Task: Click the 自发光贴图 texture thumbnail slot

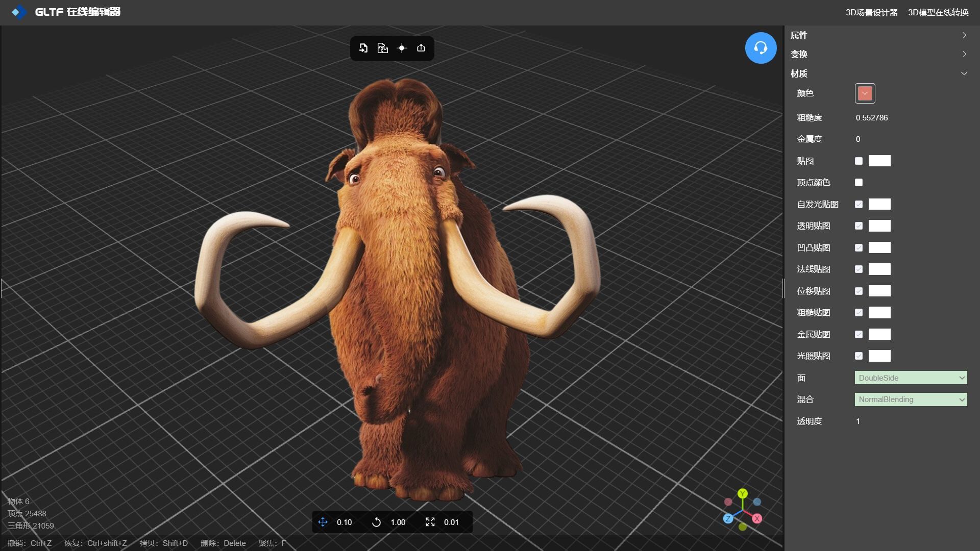Action: tap(879, 204)
